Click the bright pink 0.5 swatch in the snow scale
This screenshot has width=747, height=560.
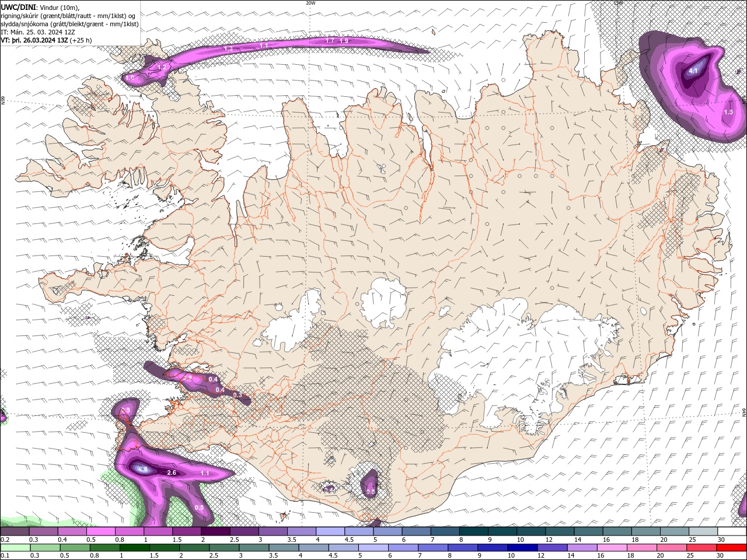[x=100, y=531]
